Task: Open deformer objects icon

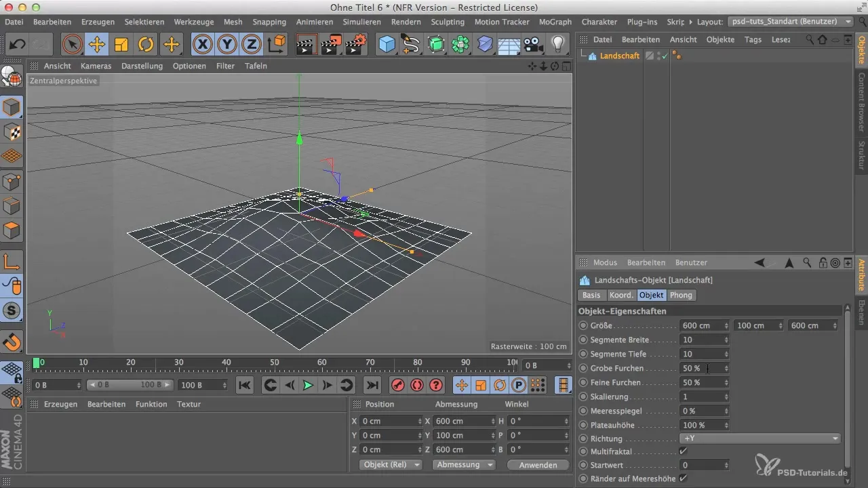Action: click(x=485, y=45)
